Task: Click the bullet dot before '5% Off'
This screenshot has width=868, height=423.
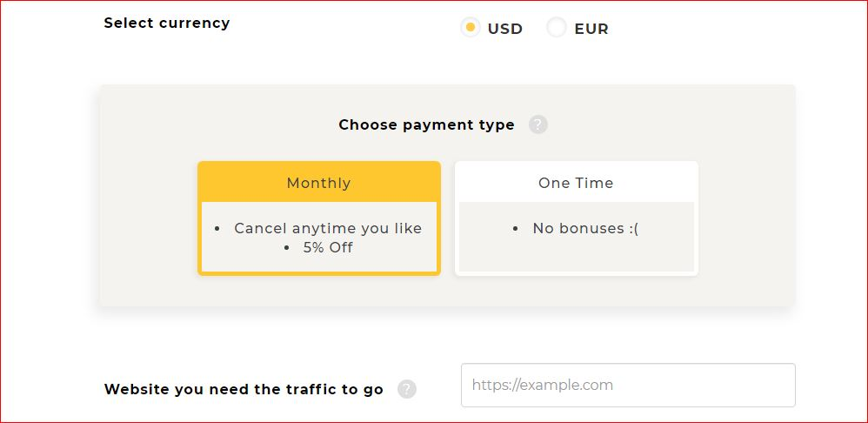Action: click(x=286, y=248)
